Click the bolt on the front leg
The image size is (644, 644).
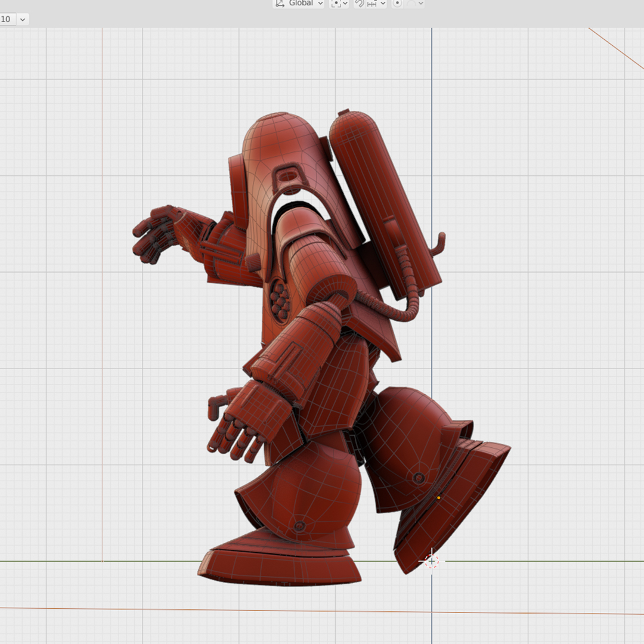pos(300,527)
